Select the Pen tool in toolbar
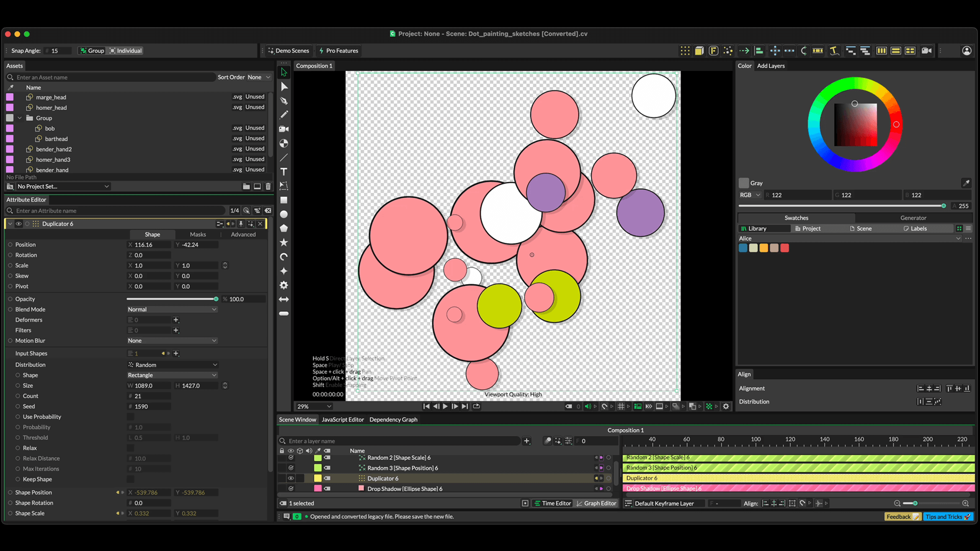This screenshot has width=980, height=551. [284, 101]
